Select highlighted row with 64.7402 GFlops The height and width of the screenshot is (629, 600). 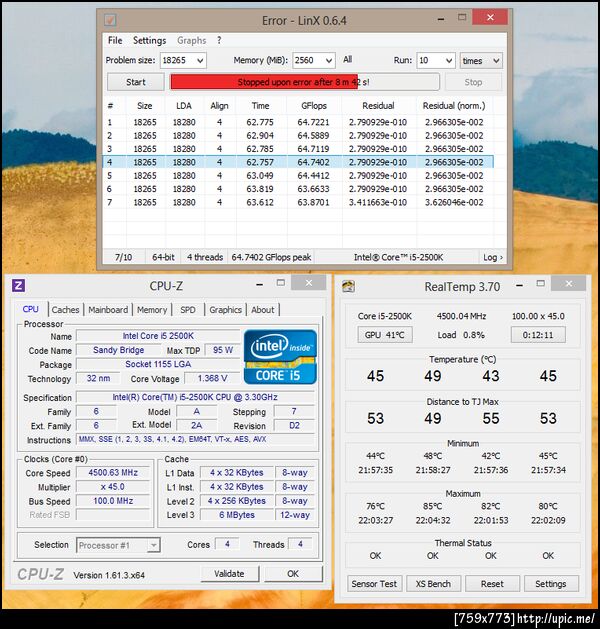[x=298, y=162]
